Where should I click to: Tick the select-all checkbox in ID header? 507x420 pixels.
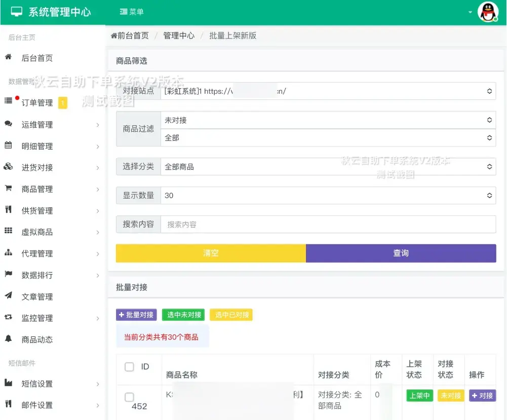[129, 367]
